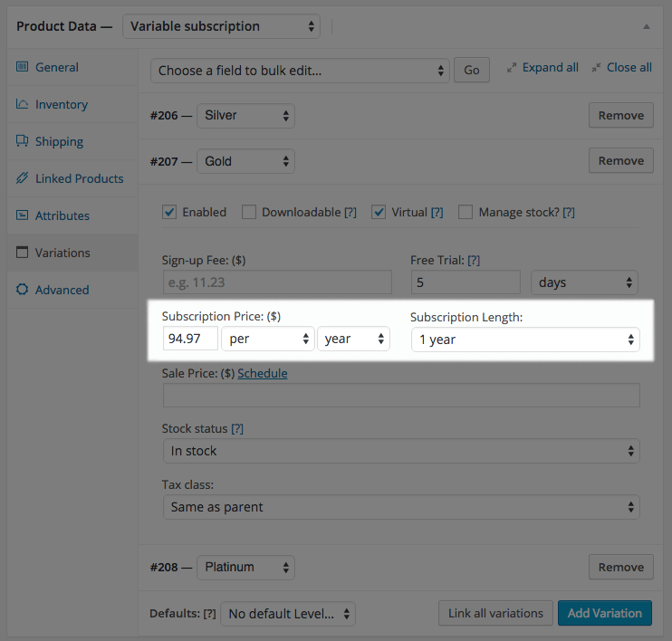Open the sale price Schedule link
This screenshot has height=641, width=672.
click(263, 373)
